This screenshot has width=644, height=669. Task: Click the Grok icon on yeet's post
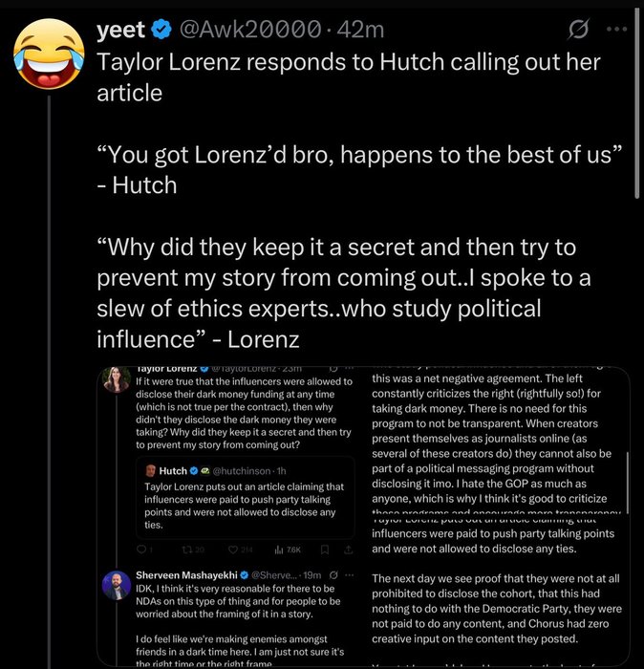click(x=577, y=32)
